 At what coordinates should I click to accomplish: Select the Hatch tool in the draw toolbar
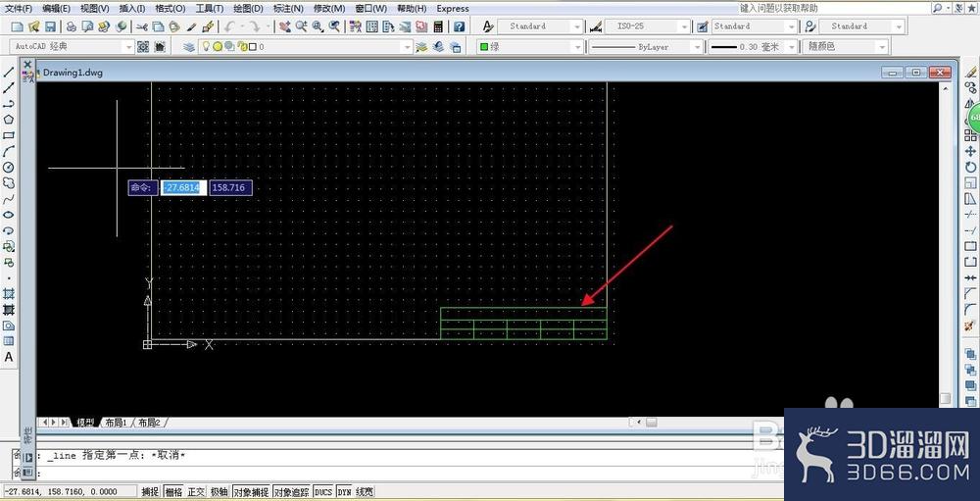(9, 293)
